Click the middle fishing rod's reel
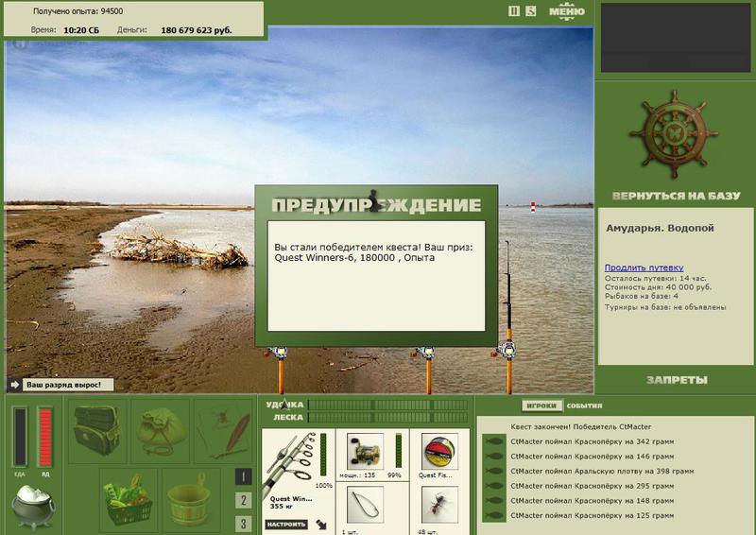The width and height of the screenshot is (756, 535). click(427, 354)
